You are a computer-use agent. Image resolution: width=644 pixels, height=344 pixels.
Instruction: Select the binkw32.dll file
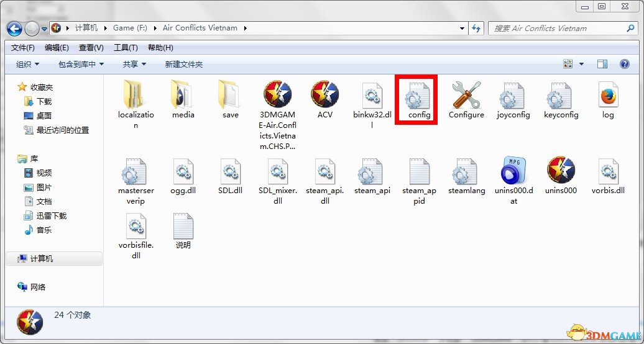[x=372, y=104]
